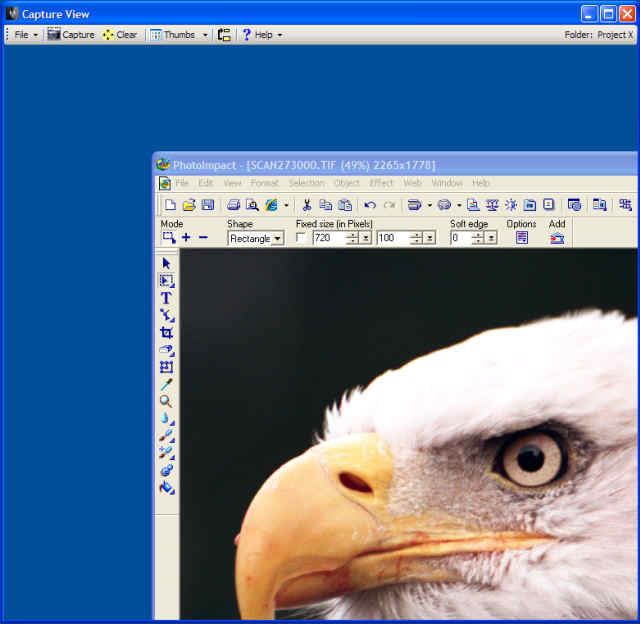The width and height of the screenshot is (640, 624).
Task: Open PhotoImpact's Window menu
Action: (x=447, y=183)
